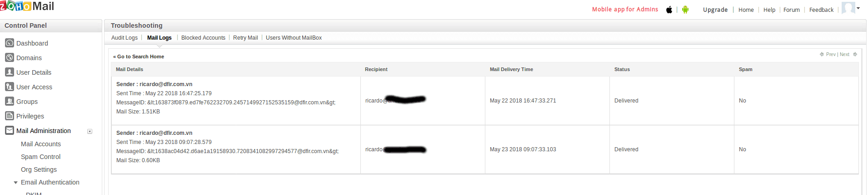Switch to the Audit Logs tab
This screenshot has height=195, width=868.
(124, 38)
